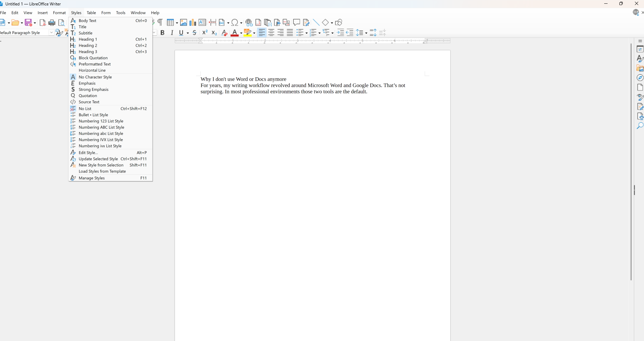Set align left paragraph alignment
This screenshot has height=341, width=644.
[262, 32]
